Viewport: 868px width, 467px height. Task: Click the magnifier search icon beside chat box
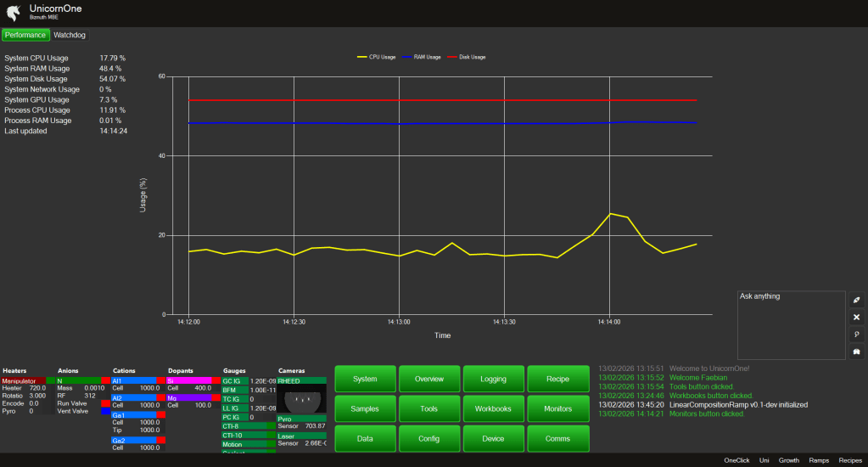coord(856,335)
